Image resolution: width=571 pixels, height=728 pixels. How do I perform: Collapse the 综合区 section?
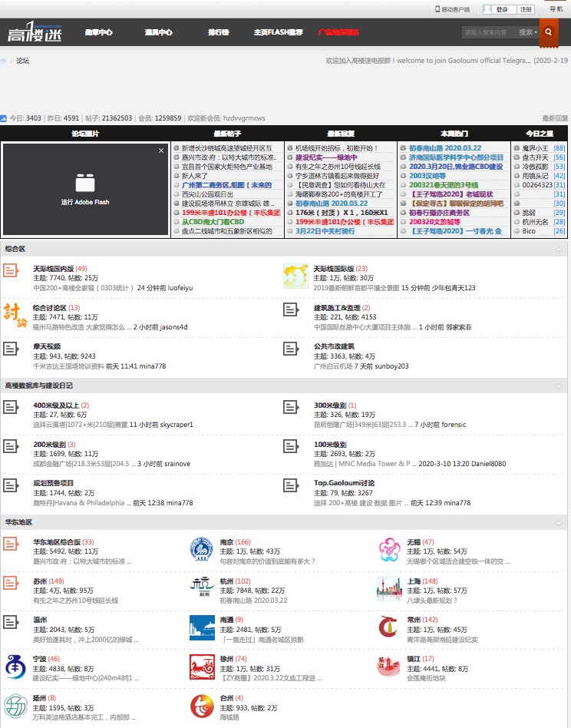tap(559, 250)
